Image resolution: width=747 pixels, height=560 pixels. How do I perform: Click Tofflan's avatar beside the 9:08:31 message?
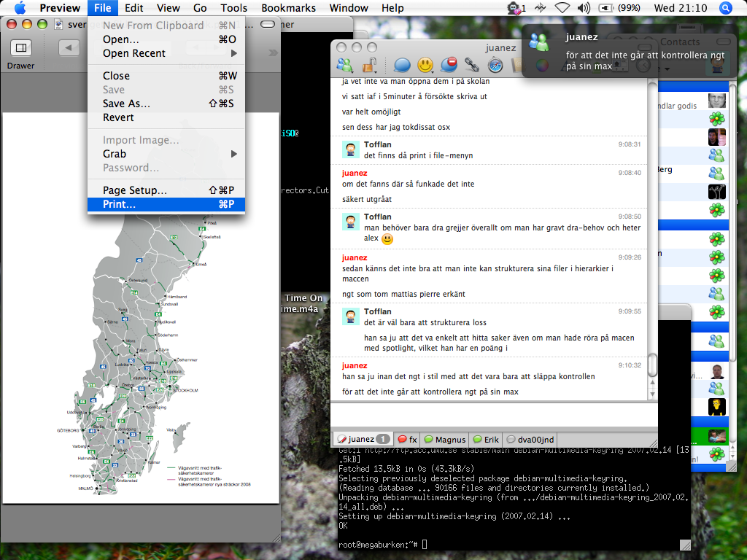pos(351,149)
